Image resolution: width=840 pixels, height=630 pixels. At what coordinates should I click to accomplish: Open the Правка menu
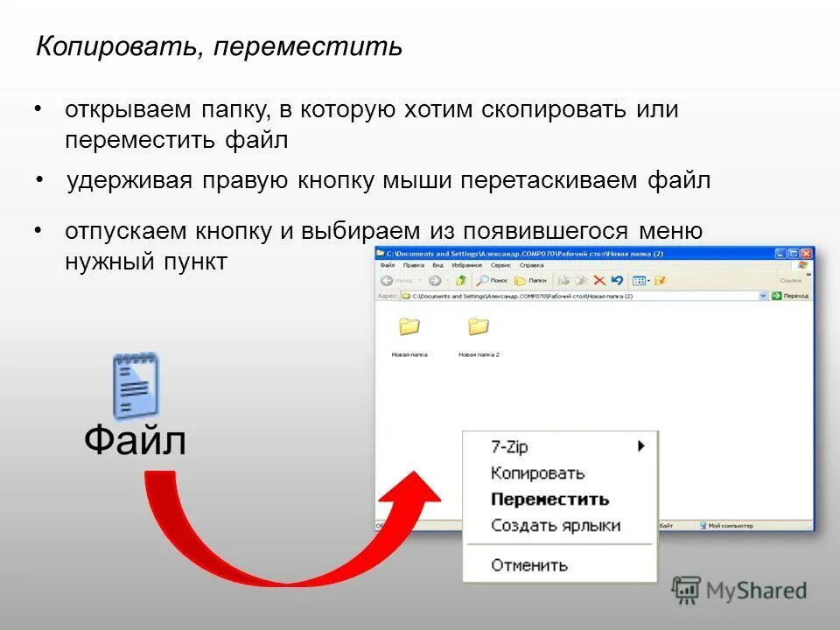tap(414, 265)
